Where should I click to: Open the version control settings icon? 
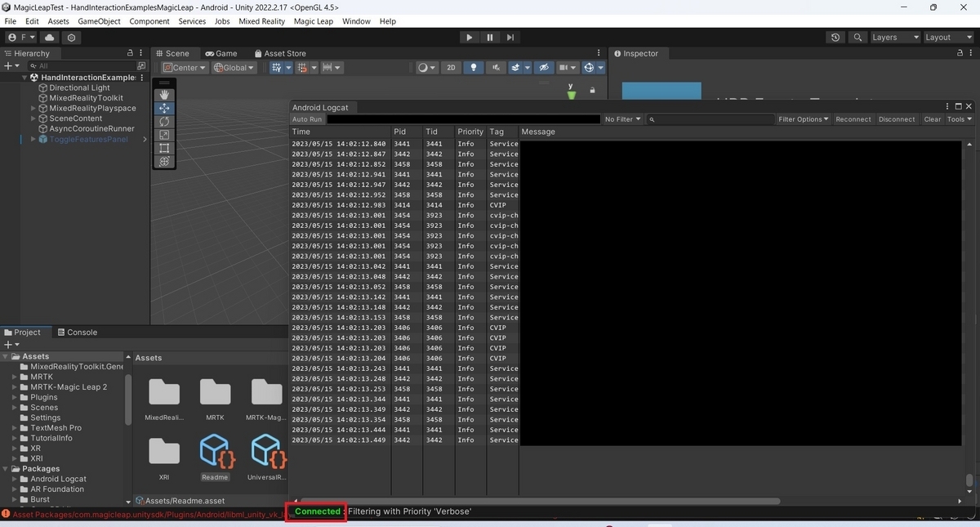click(x=72, y=38)
